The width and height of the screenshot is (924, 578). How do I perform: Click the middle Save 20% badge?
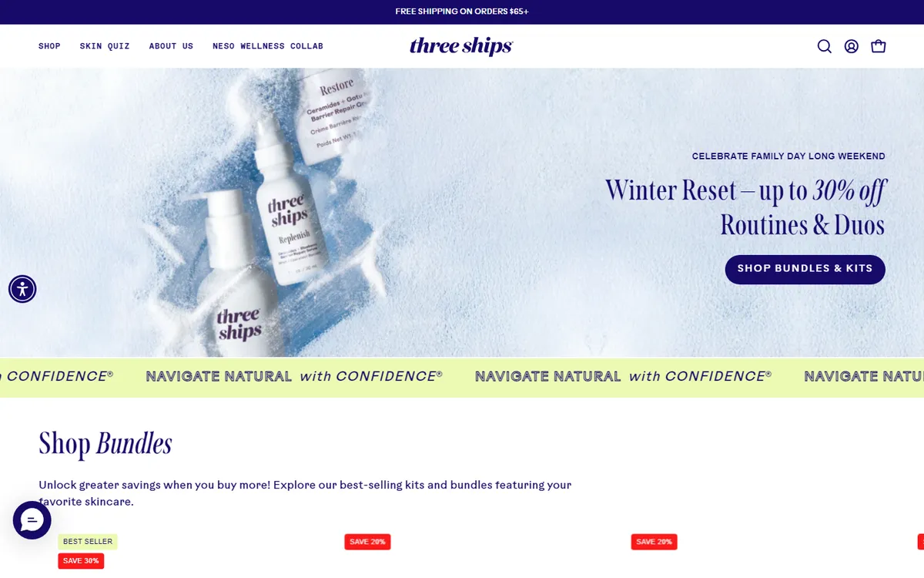coord(367,542)
